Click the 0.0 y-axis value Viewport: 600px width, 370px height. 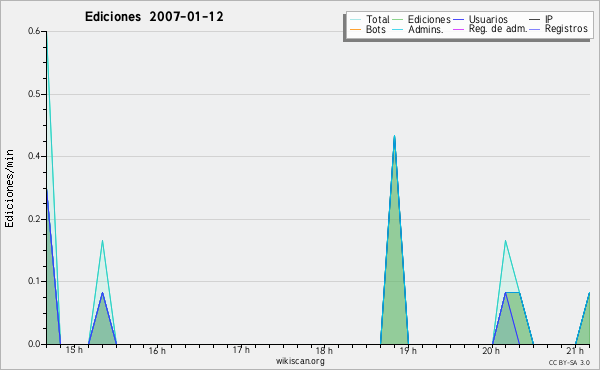coord(34,344)
